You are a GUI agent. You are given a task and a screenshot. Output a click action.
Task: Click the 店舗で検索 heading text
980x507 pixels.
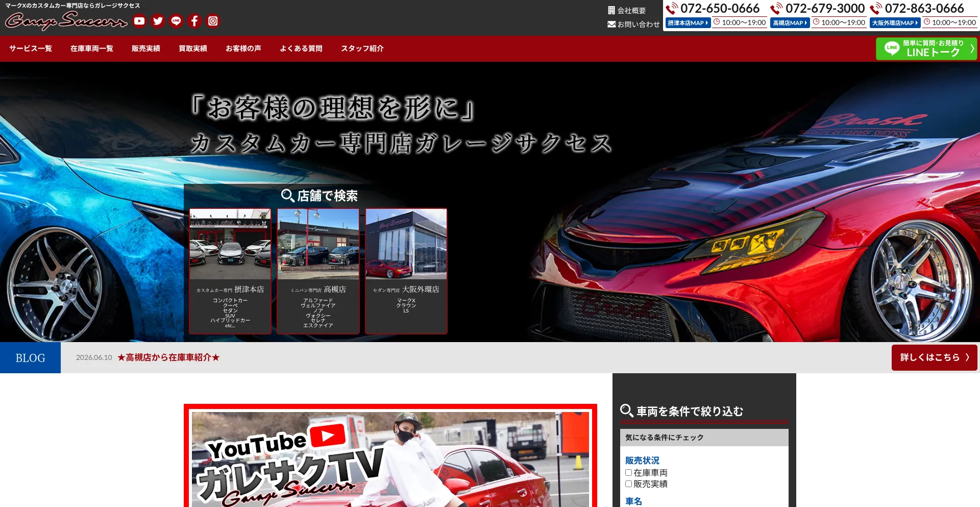(327, 196)
